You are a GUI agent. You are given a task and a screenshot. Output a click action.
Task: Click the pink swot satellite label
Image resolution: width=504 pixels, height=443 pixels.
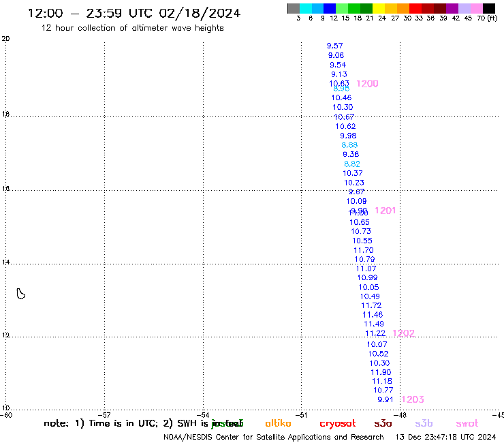pyautogui.click(x=467, y=423)
